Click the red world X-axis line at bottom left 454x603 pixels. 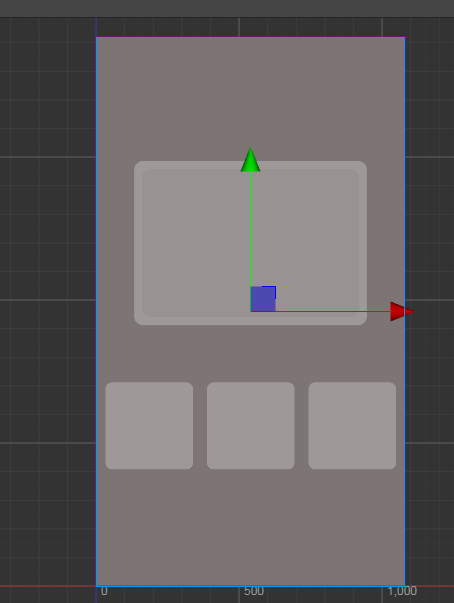tap(47, 586)
